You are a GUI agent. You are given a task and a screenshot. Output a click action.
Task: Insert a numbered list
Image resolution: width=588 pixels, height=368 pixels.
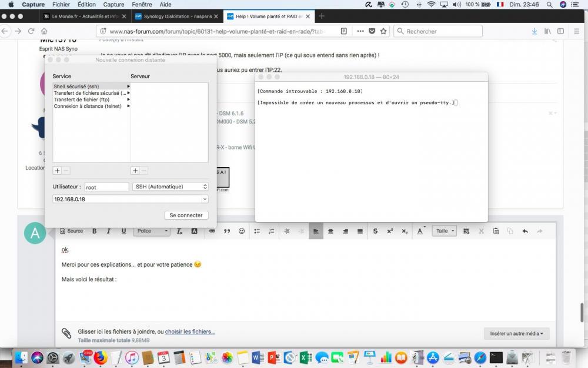click(x=272, y=231)
